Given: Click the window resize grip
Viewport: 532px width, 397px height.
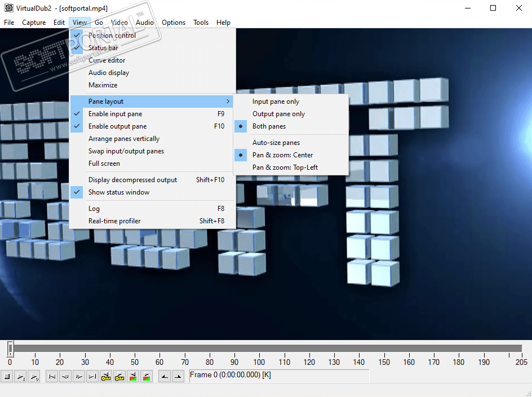Looking at the screenshot, I should (x=529, y=394).
